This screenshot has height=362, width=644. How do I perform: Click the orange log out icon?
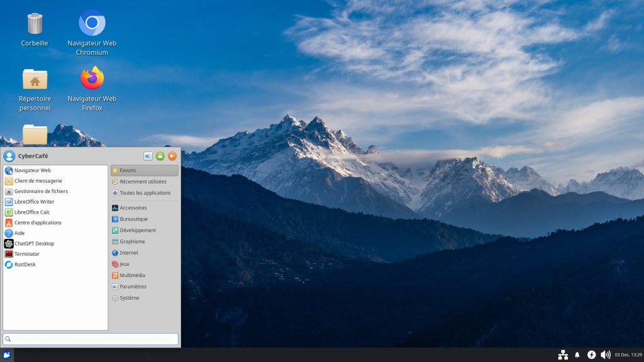click(x=172, y=156)
